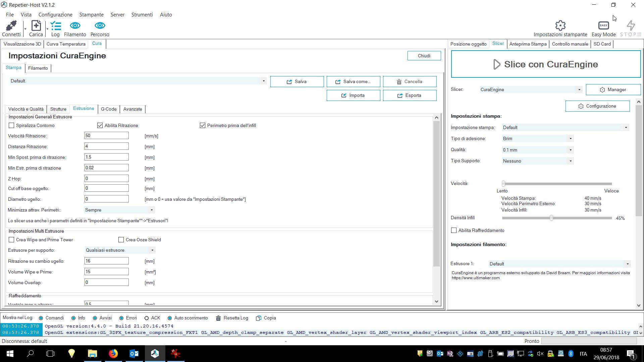The image size is (644, 362).
Task: Uncheck Abilita Ritrazione checkbox
Action: click(100, 125)
